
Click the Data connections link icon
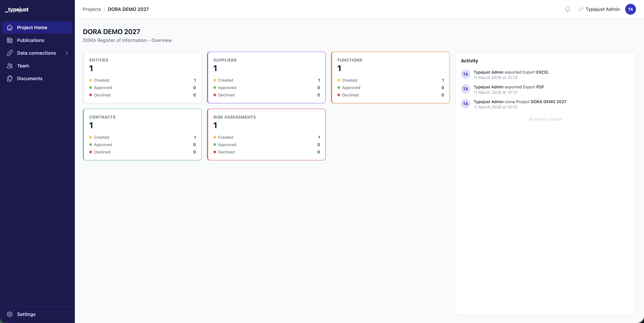click(x=10, y=53)
